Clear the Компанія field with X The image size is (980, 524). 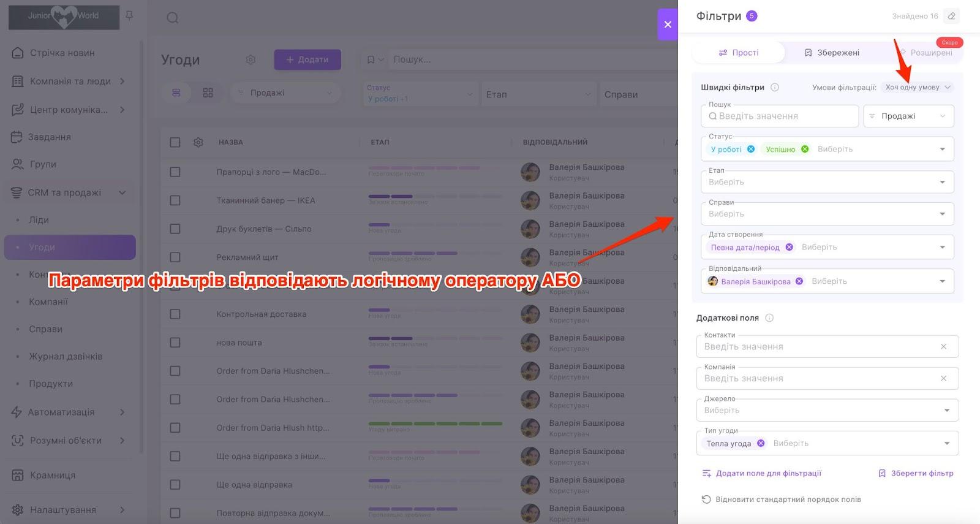(943, 378)
